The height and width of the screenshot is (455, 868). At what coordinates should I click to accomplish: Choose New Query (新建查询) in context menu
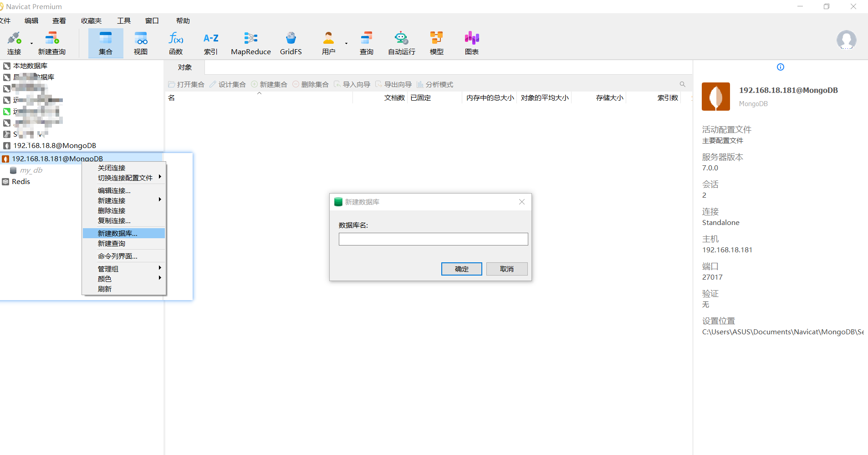[124, 243]
